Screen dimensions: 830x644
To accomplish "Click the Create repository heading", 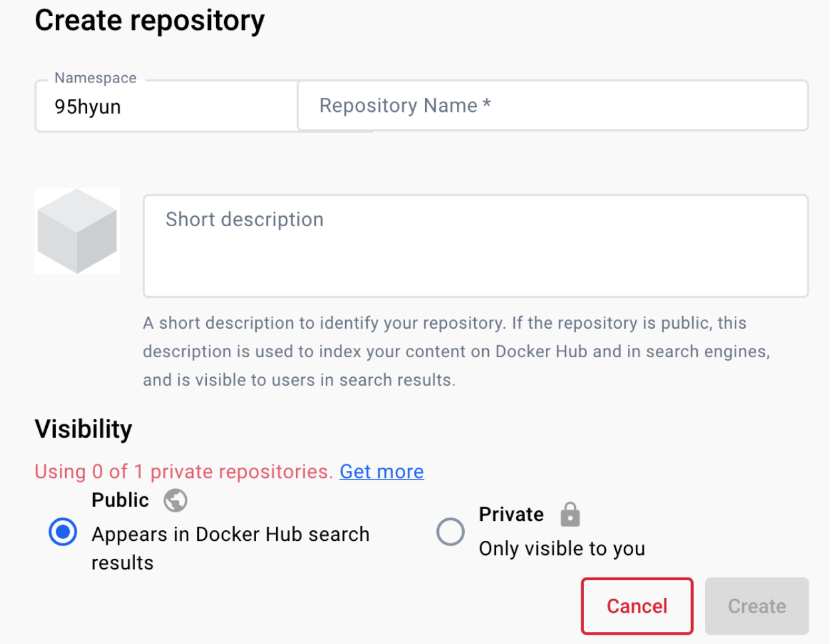I will [150, 21].
